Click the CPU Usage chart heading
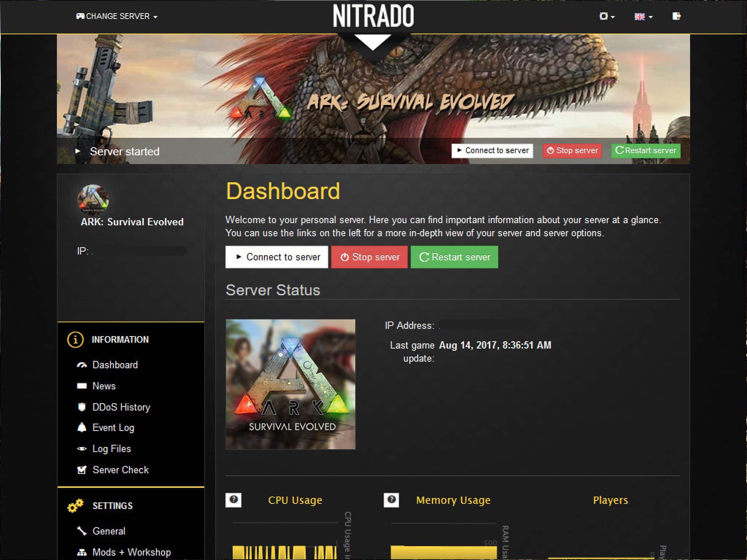Screen dimensions: 747x560 coord(295,500)
